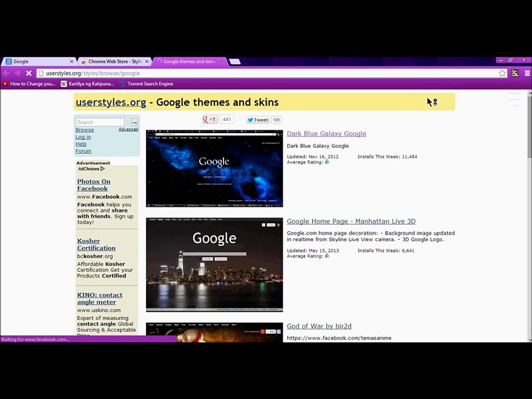The image size is (532, 399).
Task: Click 'Installs This Week: 11,484' text
Action: point(387,157)
